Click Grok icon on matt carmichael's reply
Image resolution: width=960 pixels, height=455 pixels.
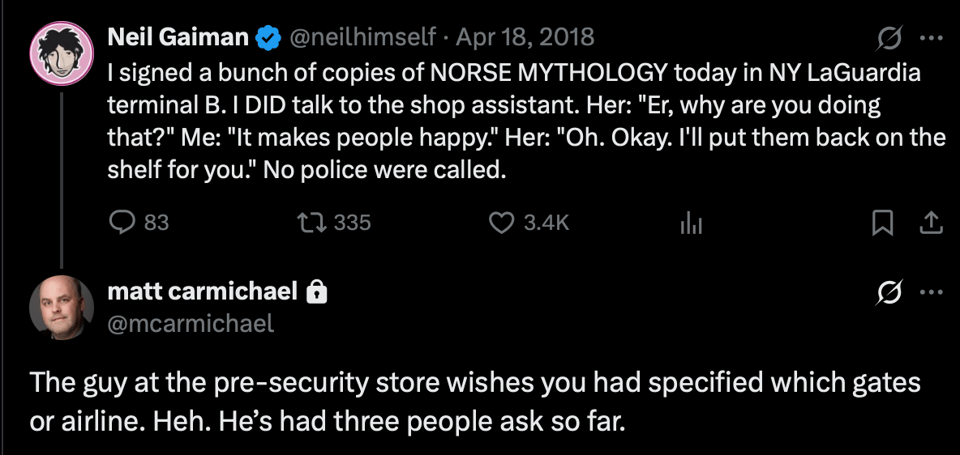tap(890, 293)
